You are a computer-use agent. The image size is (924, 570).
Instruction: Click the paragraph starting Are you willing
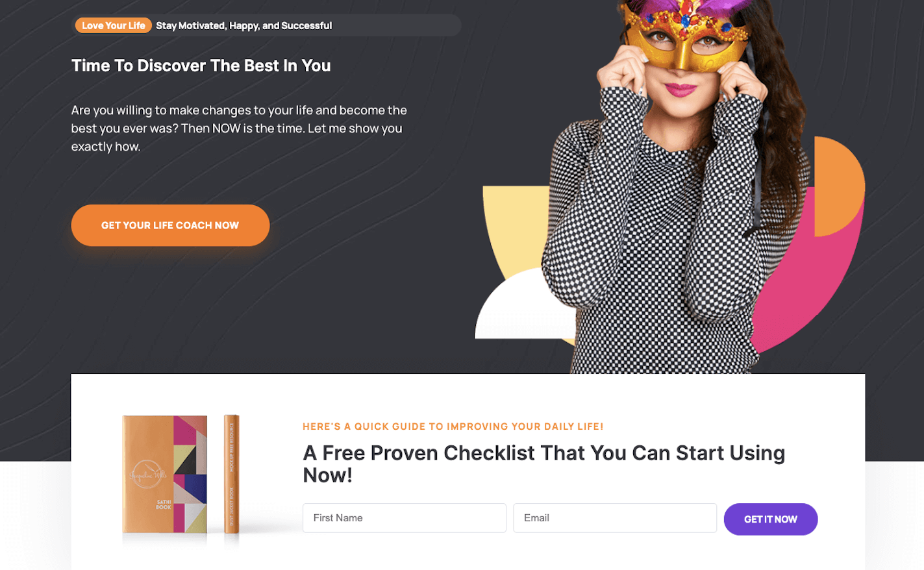tap(239, 129)
